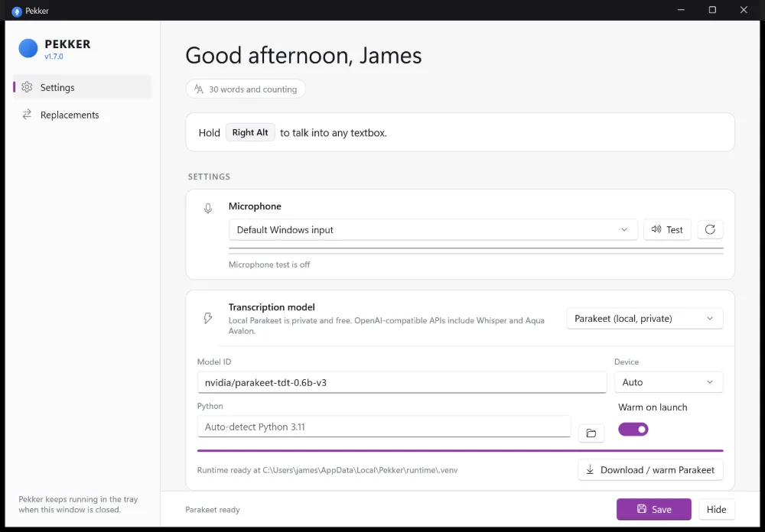Click the microphone level meter bar
The width and height of the screenshot is (765, 532).
pyautogui.click(x=476, y=251)
